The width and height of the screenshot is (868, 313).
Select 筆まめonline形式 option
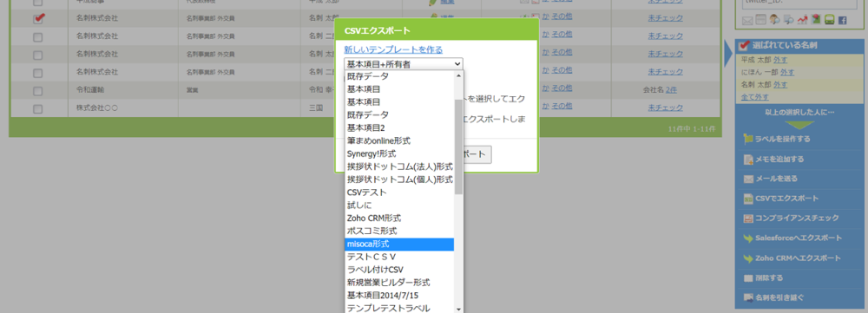point(399,140)
